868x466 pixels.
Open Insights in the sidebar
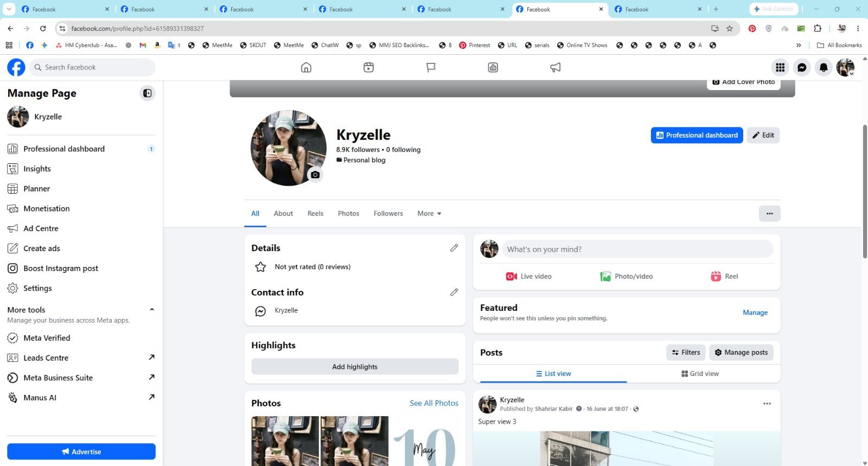pos(81,169)
